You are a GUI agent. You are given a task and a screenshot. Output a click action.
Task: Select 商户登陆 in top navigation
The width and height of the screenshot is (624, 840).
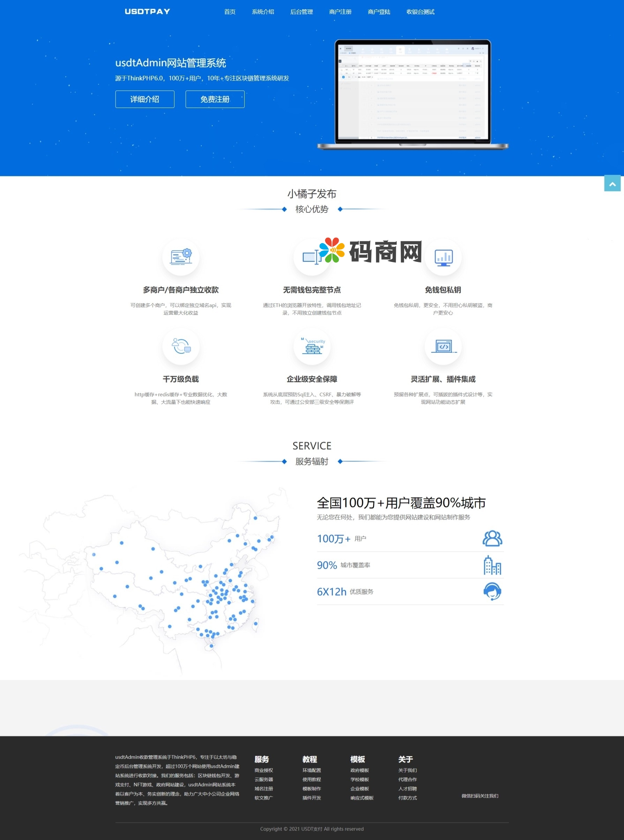(379, 12)
